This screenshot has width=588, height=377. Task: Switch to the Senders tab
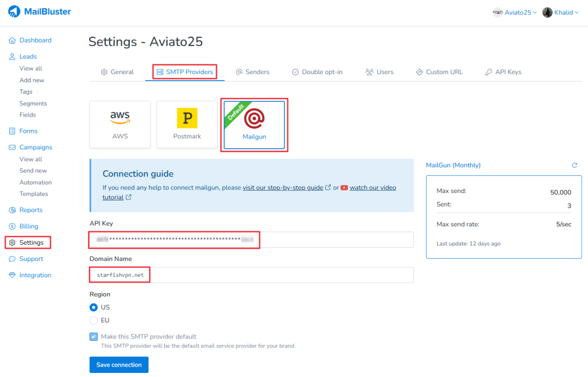253,72
